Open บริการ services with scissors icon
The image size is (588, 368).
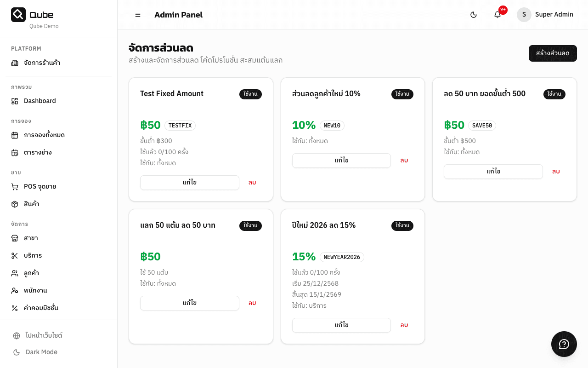(x=33, y=256)
